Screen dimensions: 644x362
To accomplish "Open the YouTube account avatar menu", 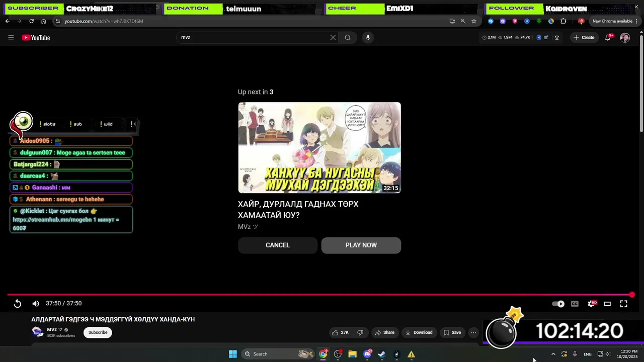I will pos(625,38).
